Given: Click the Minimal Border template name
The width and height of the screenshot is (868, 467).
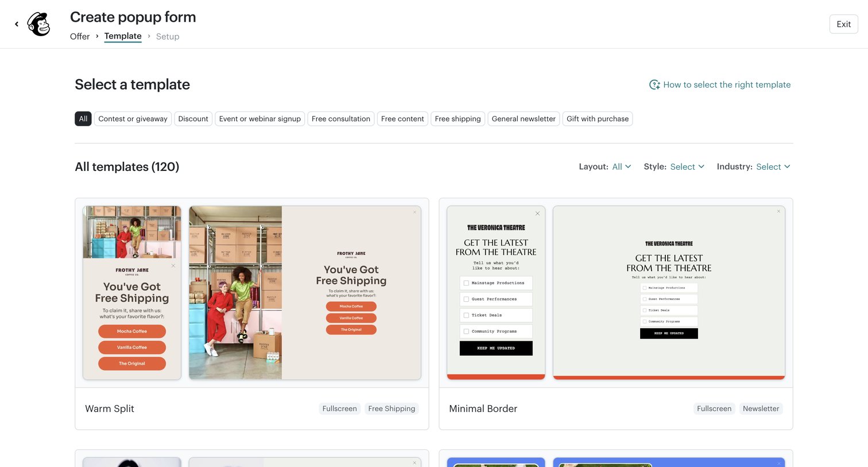Looking at the screenshot, I should pos(483,408).
